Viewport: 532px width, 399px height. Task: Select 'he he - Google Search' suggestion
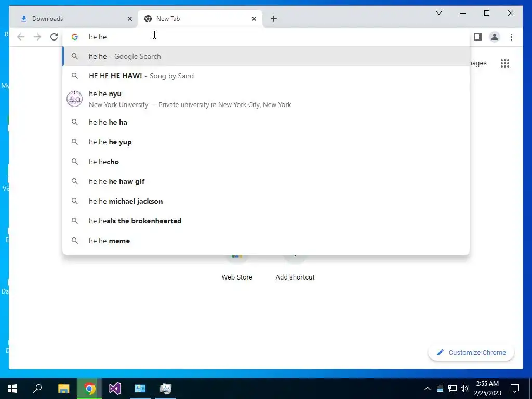(267, 56)
